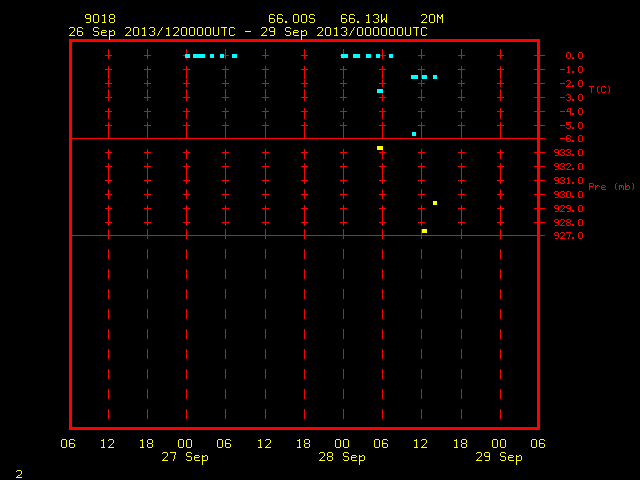Image resolution: width=640 pixels, height=480 pixels.
Task: Click the 930.0 pressure scale value
Action: click(569, 195)
